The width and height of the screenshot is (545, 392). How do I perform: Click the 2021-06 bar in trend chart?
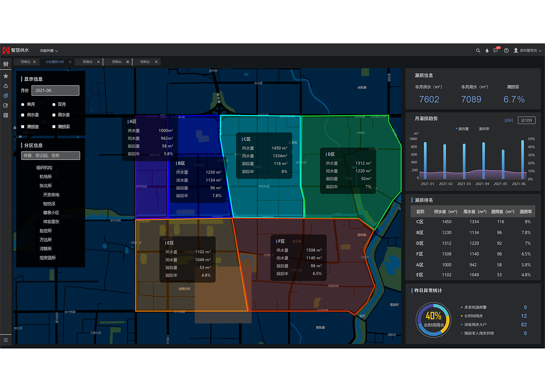click(x=522, y=159)
